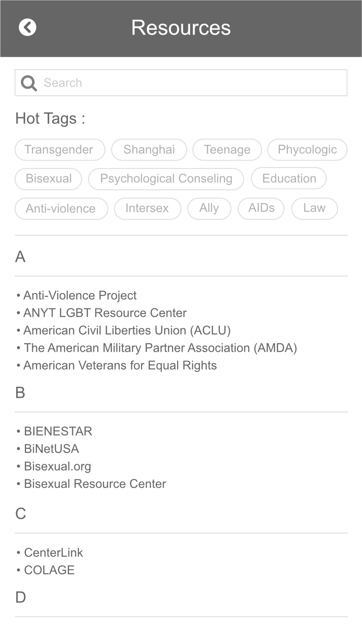The width and height of the screenshot is (362, 644).
Task: Tap the Intersex tag
Action: point(147,208)
